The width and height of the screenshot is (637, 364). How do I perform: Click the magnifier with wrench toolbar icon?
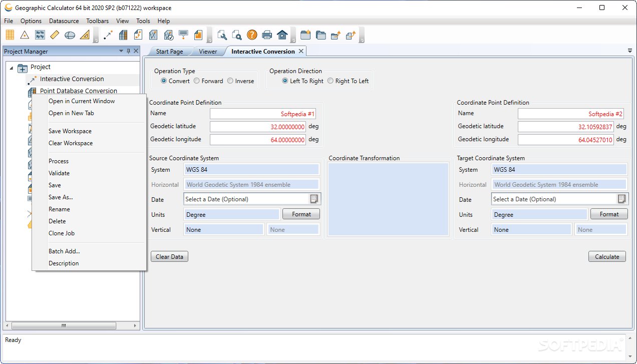(222, 35)
